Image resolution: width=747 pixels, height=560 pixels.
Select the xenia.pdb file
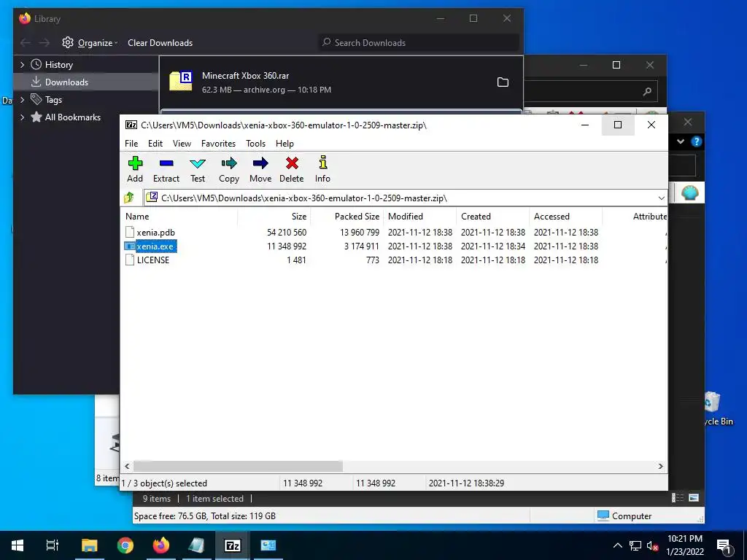tap(156, 233)
